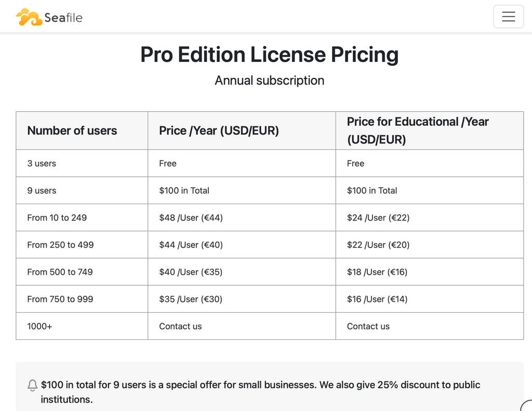Click the round button at bottom-right edge
The height and width of the screenshot is (411, 532).
pyautogui.click(x=527, y=406)
